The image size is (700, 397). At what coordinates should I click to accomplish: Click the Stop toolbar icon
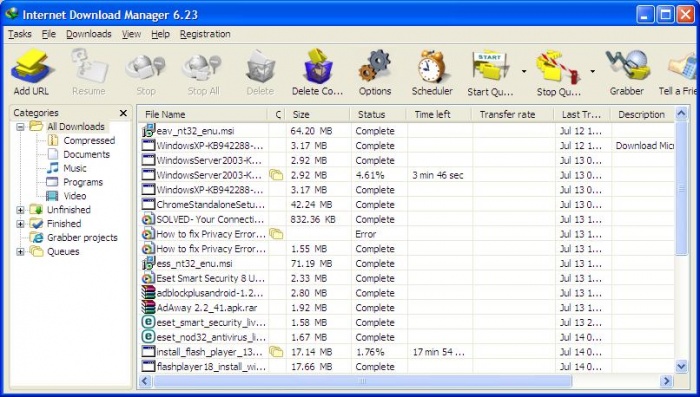146,67
